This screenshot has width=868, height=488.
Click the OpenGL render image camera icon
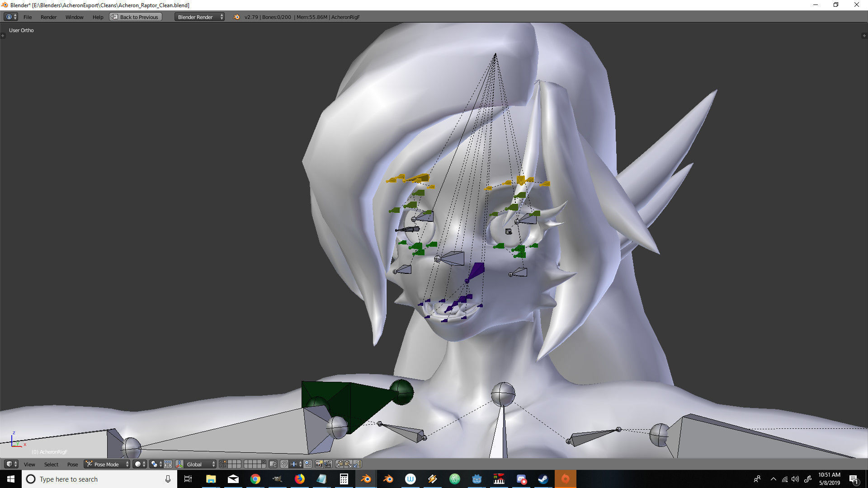(319, 464)
